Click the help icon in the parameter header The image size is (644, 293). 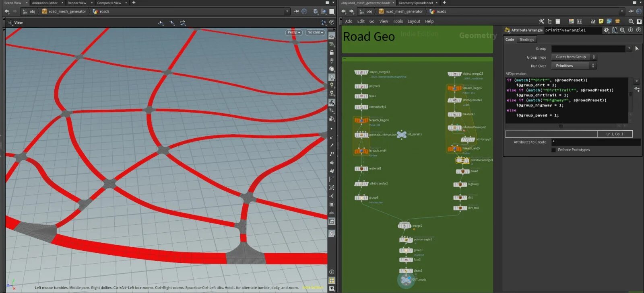click(638, 30)
